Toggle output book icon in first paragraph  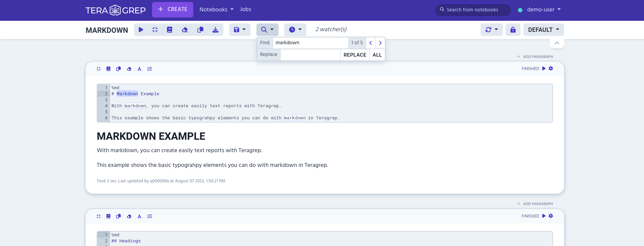tap(108, 69)
